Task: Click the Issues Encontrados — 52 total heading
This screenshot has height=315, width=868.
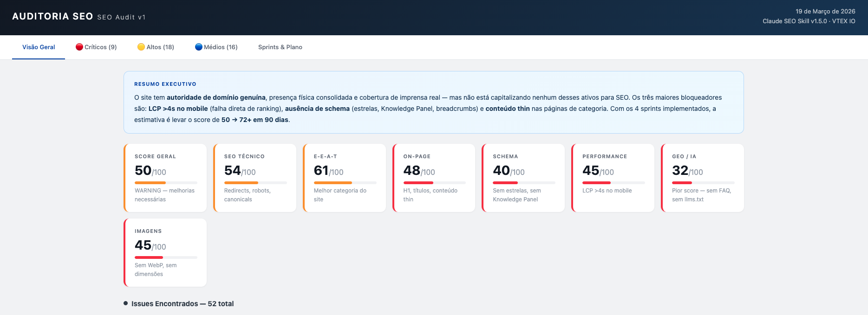Action: pos(183,304)
